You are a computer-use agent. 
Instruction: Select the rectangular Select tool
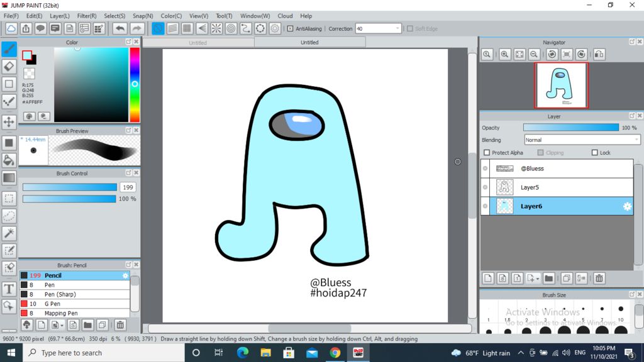9,199
